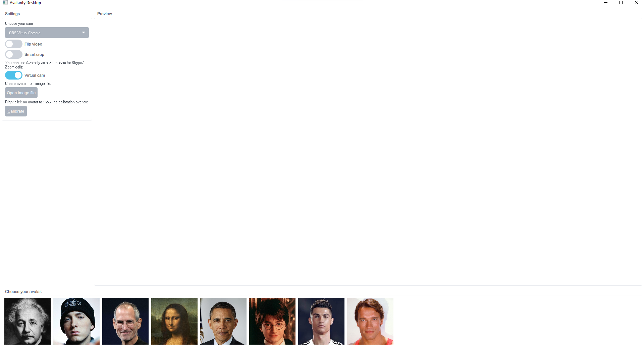Select the avatar in white striped jersey
Image resolution: width=644 pixels, height=349 pixels.
(x=321, y=321)
